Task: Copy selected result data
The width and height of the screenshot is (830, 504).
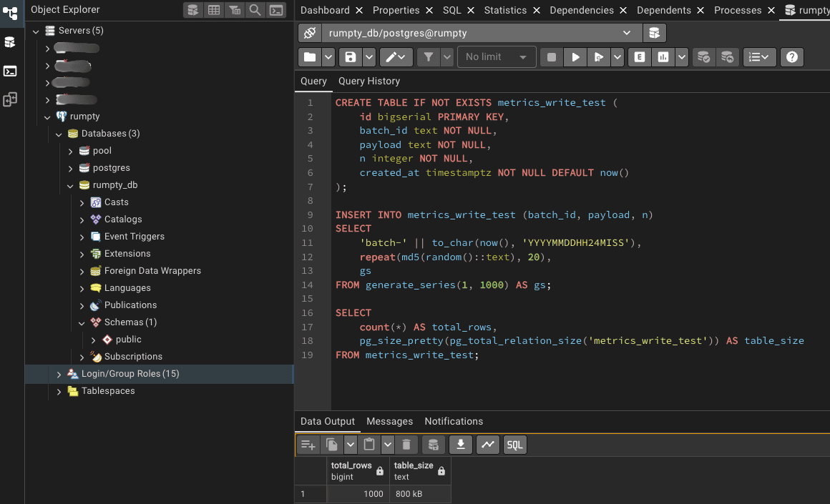Action: 332,445
